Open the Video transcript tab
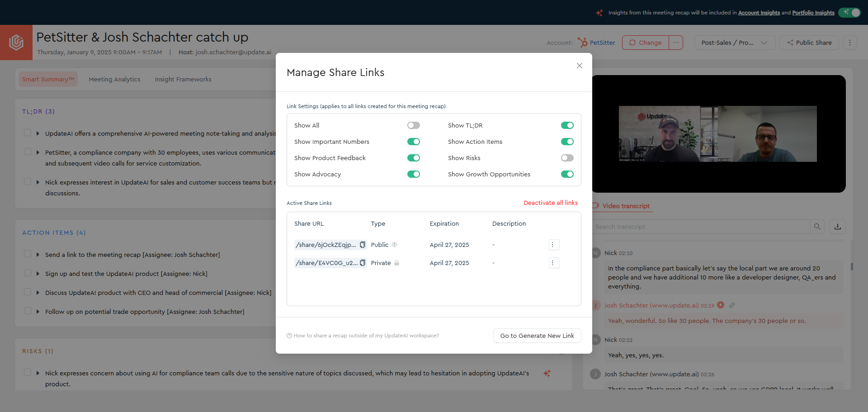This screenshot has height=412, width=868. (x=622, y=206)
